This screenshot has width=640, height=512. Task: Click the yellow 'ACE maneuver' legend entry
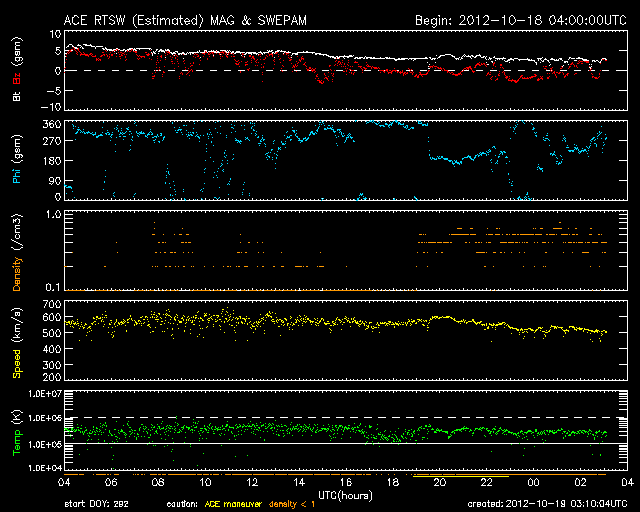click(x=234, y=504)
